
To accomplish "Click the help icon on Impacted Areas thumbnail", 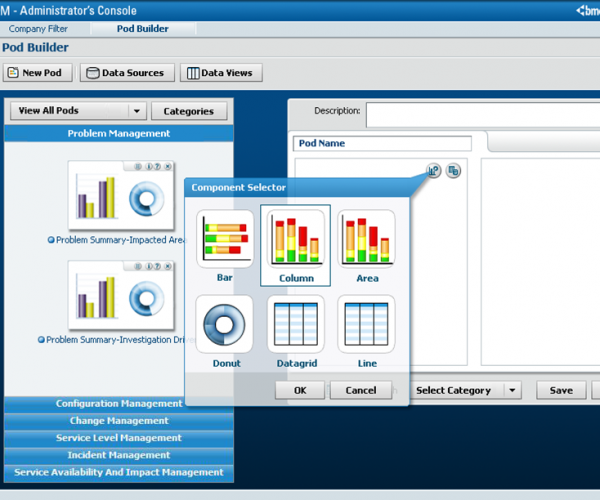I will [157, 166].
